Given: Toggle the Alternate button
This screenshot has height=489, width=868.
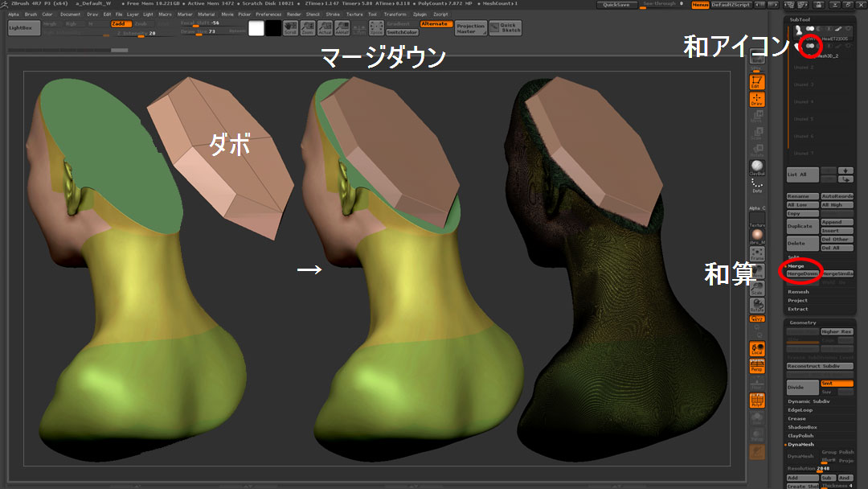Looking at the screenshot, I should [x=436, y=24].
